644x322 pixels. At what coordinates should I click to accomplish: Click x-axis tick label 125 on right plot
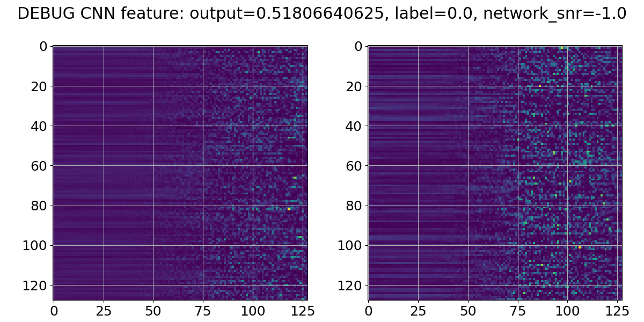pos(617,310)
